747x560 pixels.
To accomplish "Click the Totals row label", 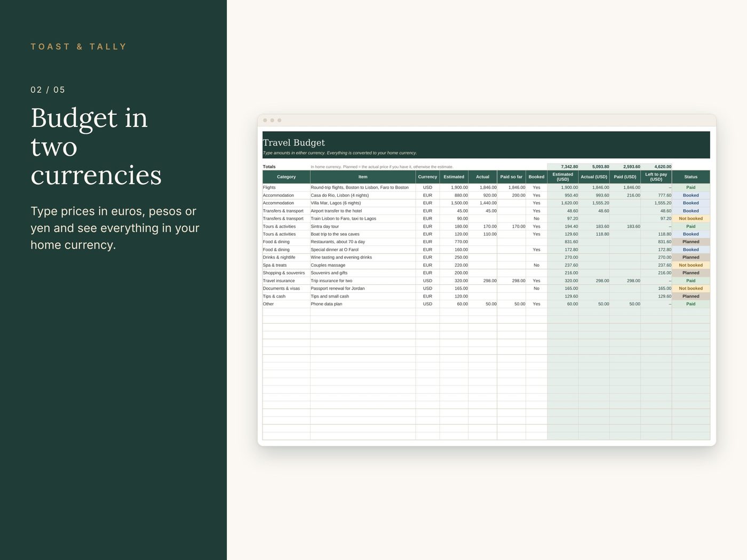I will (x=269, y=167).
